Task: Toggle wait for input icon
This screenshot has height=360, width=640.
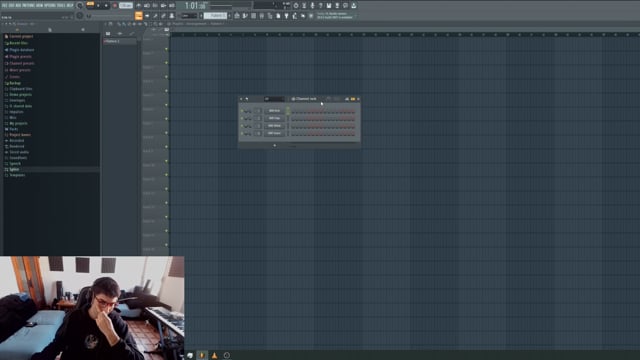Action: 147,6
